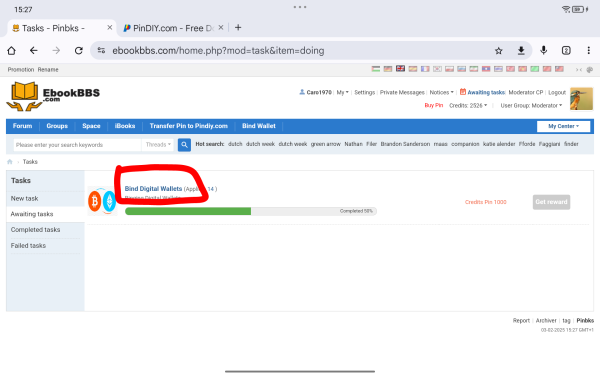Click the Rename link
600x375 pixels.
click(48, 70)
